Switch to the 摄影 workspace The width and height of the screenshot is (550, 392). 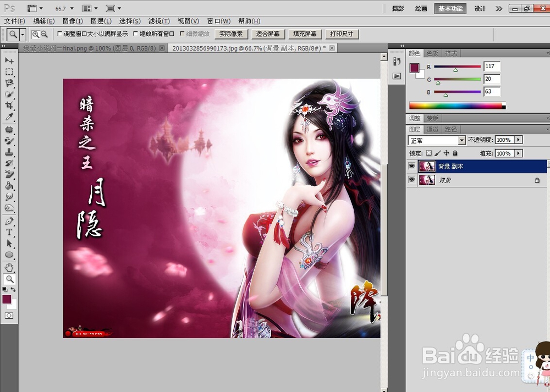[398, 9]
